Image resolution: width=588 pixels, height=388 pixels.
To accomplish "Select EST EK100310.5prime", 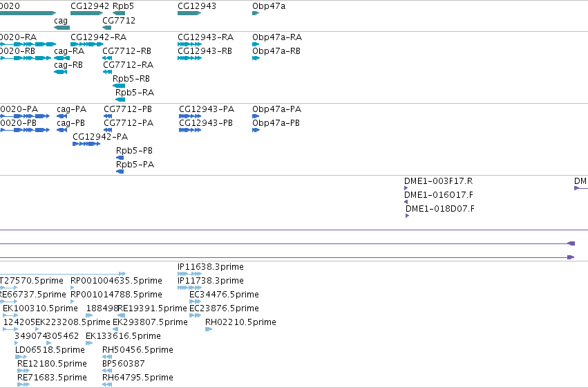I will 41,308.
